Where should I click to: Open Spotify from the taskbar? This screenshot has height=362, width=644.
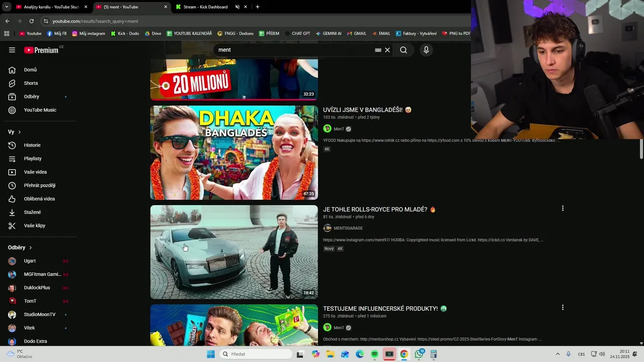(374, 354)
